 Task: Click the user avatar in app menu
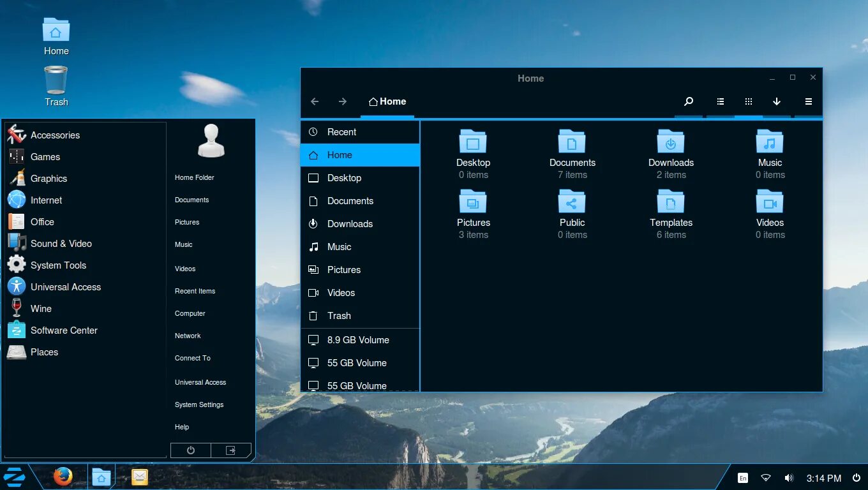pos(211,141)
